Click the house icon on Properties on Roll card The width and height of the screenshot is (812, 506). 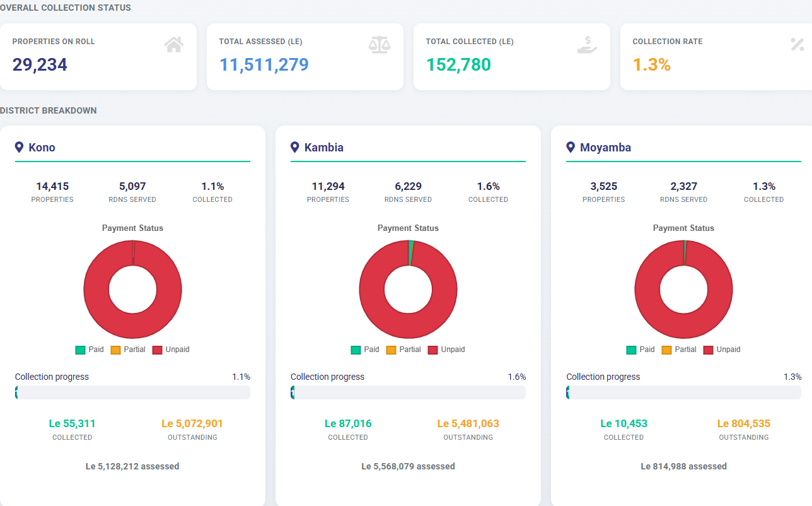(x=174, y=44)
